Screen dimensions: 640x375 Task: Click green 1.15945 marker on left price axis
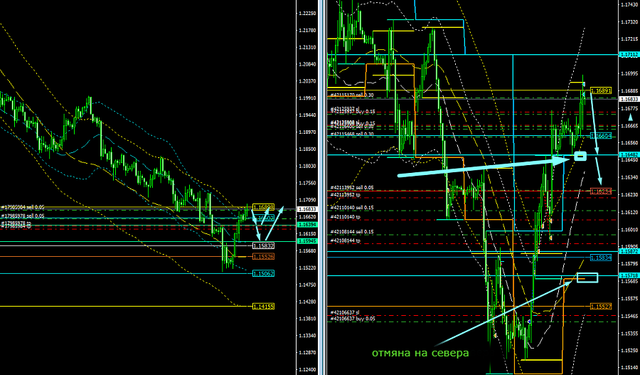tap(307, 241)
